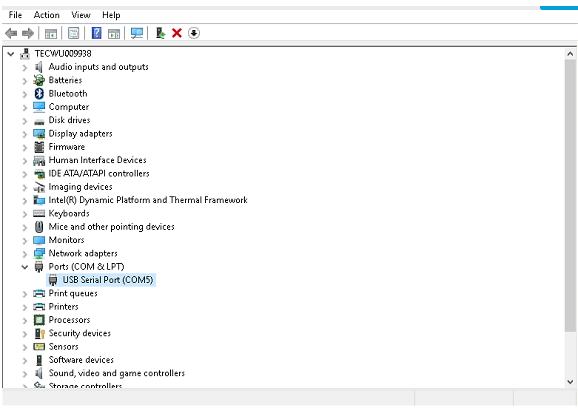Select the Processors icon
The image size is (578, 413).
pos(39,320)
